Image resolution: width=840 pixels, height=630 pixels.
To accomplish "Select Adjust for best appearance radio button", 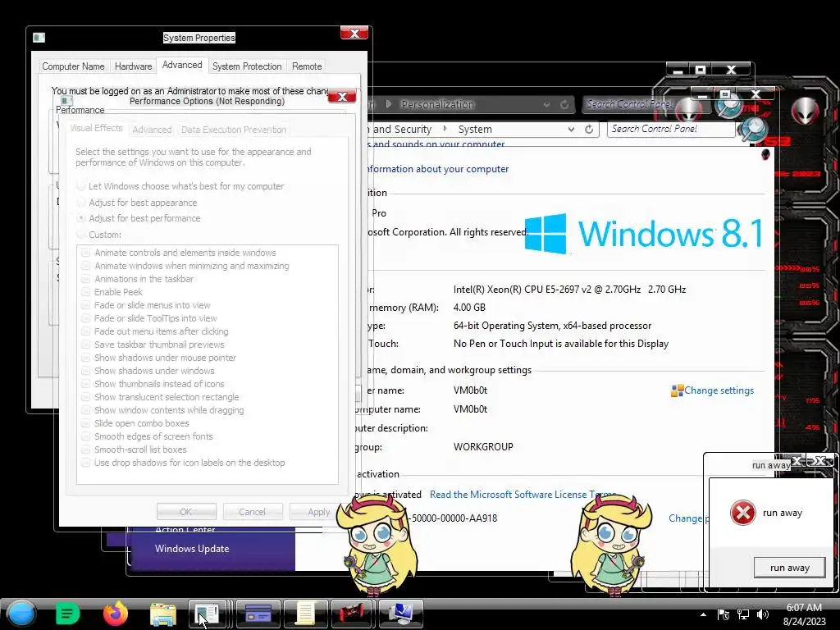I will click(x=81, y=203).
